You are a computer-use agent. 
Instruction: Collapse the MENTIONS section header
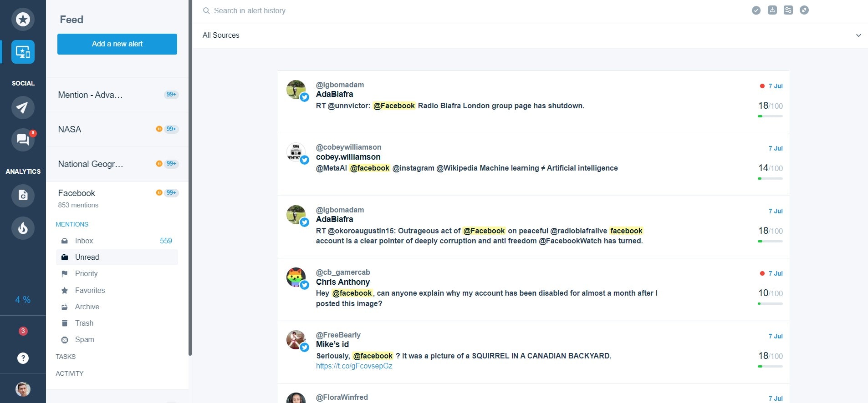tap(72, 224)
